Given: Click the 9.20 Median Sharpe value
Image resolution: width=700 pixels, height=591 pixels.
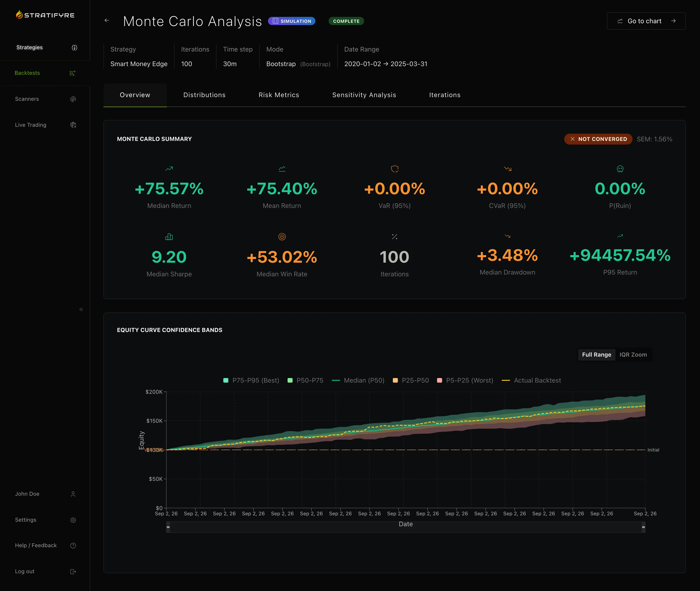Looking at the screenshot, I should [x=169, y=257].
